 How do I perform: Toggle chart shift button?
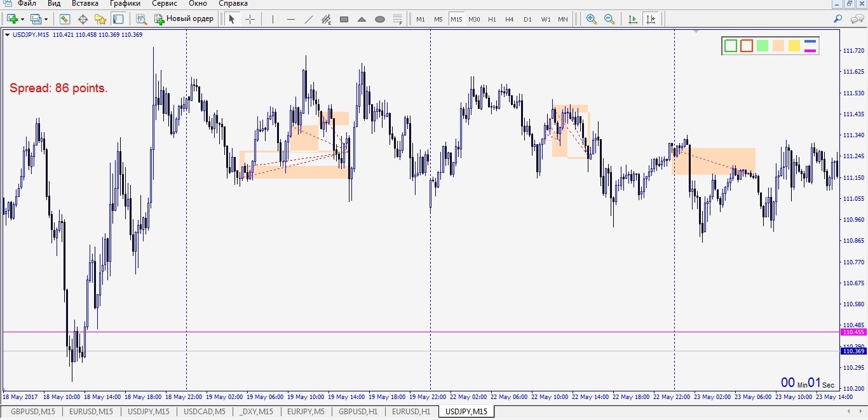[650, 19]
